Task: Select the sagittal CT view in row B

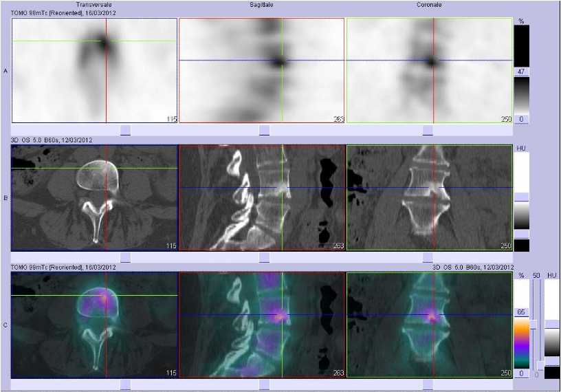Action: (x=262, y=197)
